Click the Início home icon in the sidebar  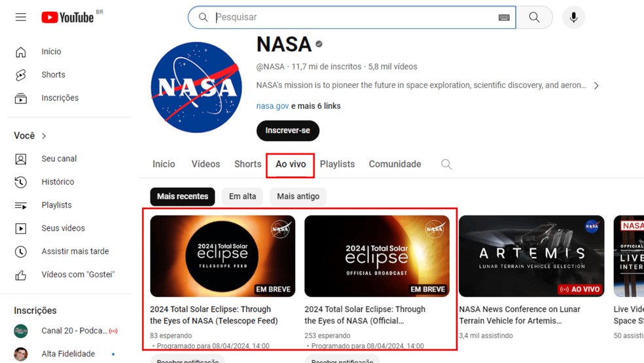click(x=21, y=52)
